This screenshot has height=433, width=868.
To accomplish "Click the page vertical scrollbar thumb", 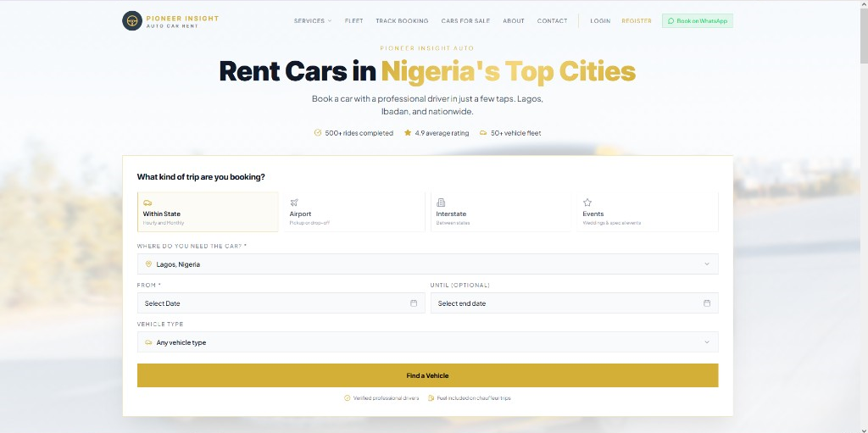I will click(864, 36).
